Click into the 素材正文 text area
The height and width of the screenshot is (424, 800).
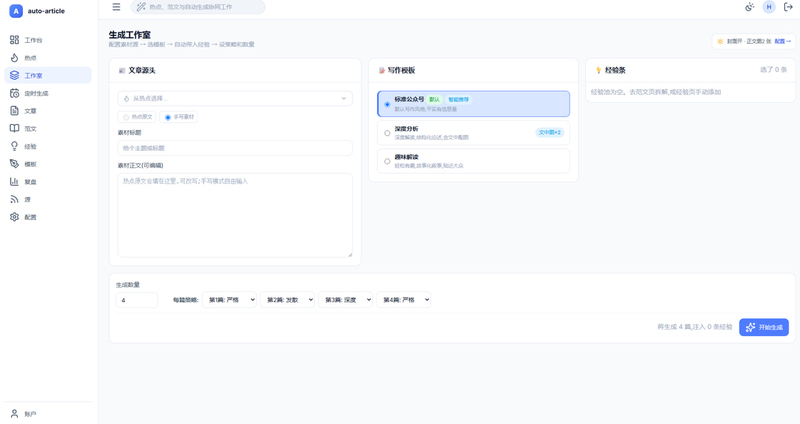point(235,215)
